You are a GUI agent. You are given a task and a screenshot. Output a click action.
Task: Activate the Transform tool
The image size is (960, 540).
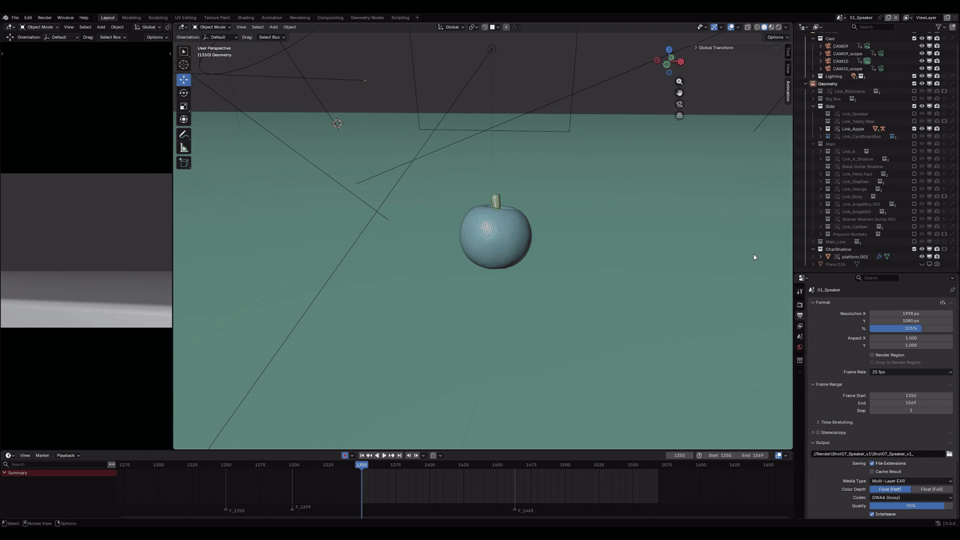(184, 119)
